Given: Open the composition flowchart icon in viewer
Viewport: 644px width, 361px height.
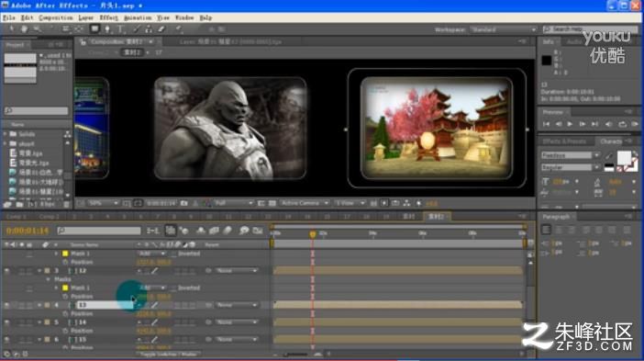Looking at the screenshot, I should coord(406,203).
